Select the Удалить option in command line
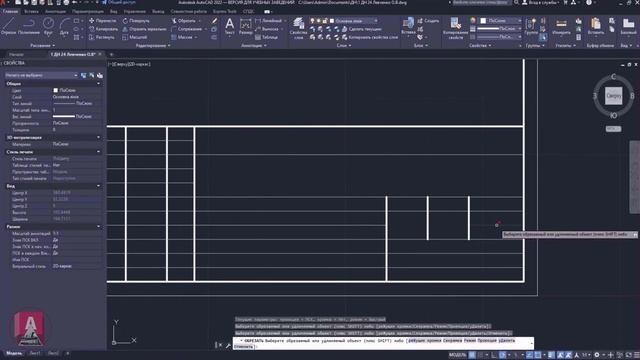Image resolution: width=640 pixels, height=360 pixels. click(x=507, y=340)
